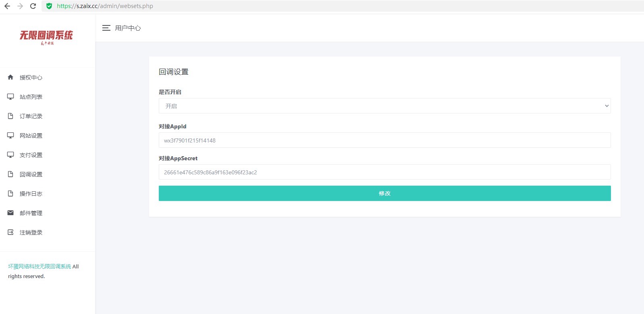Reload the page with refresh icon
The width and height of the screenshot is (644, 314).
click(33, 6)
